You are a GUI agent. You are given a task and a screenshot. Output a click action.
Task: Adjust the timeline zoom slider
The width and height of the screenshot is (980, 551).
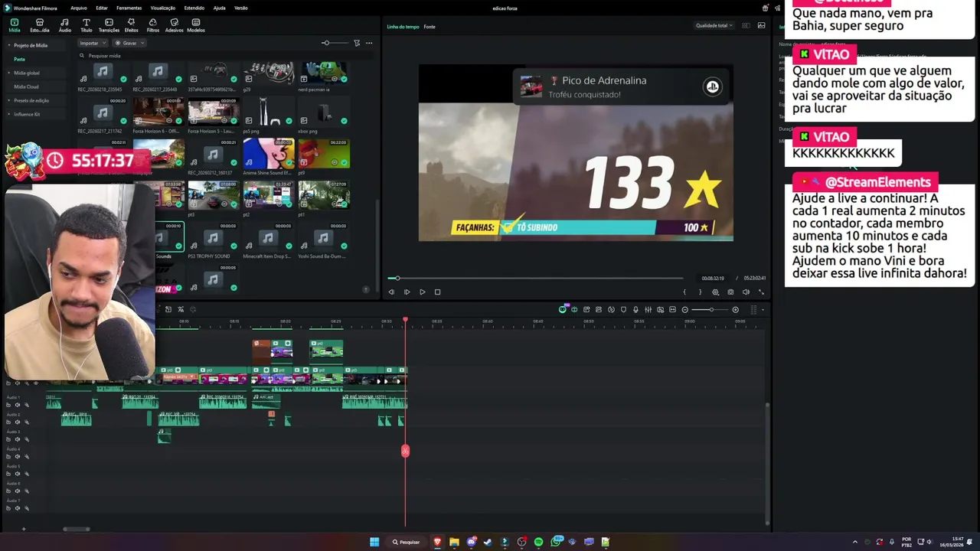pyautogui.click(x=710, y=309)
